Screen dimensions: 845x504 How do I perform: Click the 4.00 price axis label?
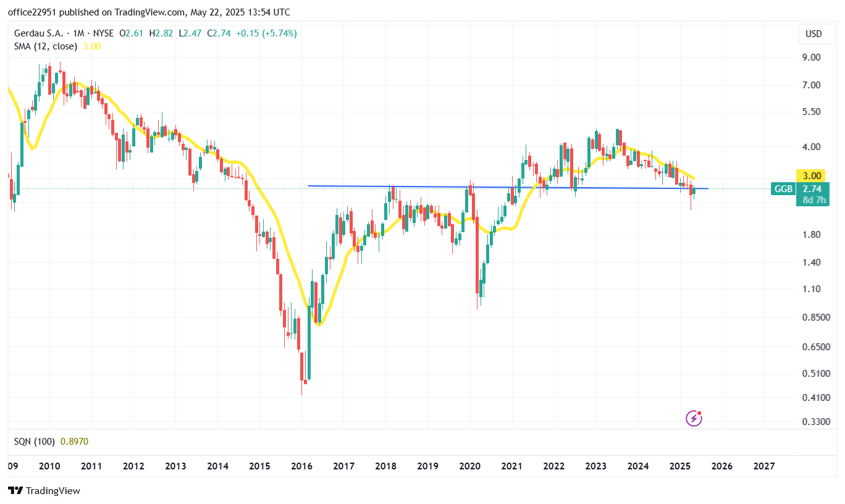coord(811,147)
